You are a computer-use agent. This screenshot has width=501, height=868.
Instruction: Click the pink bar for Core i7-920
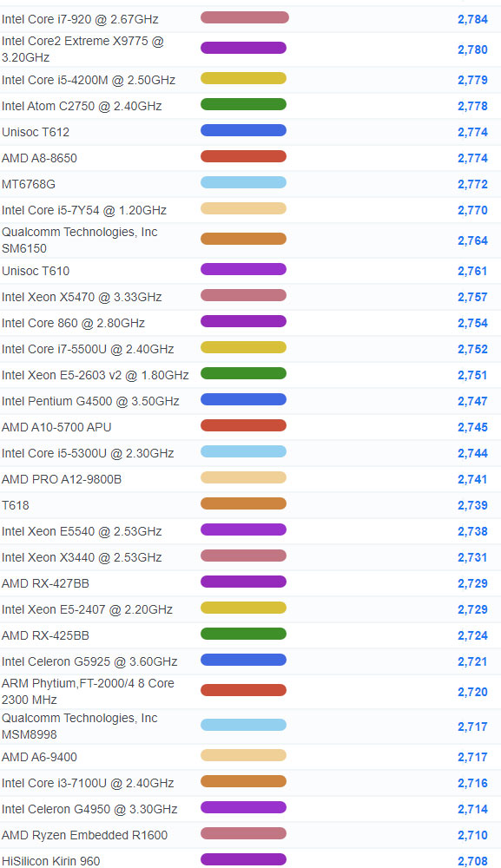coord(245,17)
